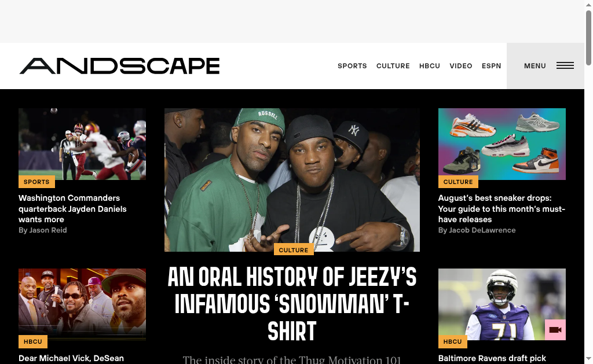Click the pink video camera icon
The height and width of the screenshot is (364, 593).
click(x=555, y=330)
